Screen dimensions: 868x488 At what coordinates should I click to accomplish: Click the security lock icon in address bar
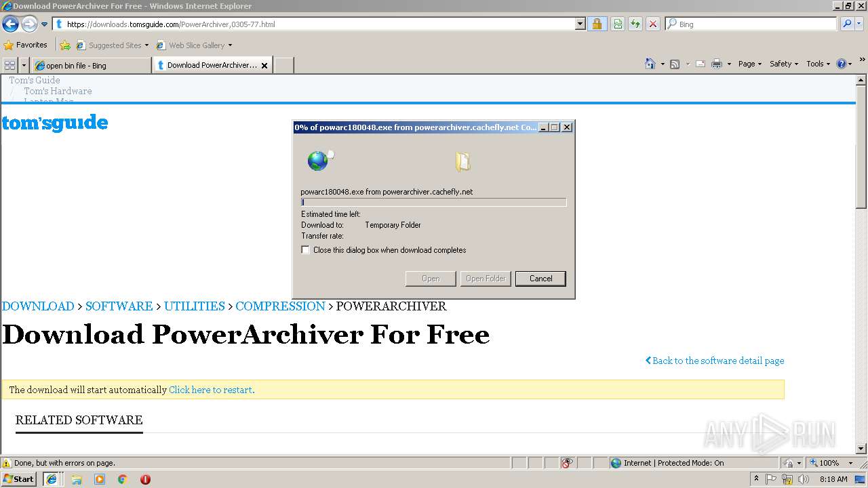(597, 24)
